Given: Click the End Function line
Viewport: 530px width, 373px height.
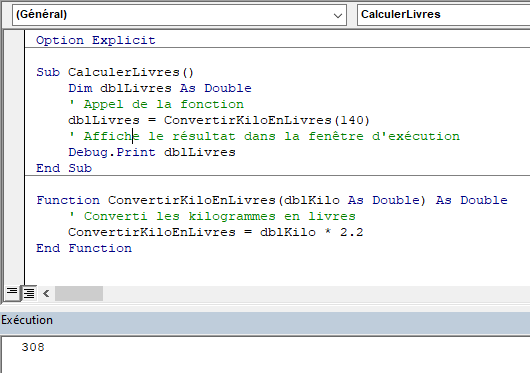Looking at the screenshot, I should pos(84,248).
